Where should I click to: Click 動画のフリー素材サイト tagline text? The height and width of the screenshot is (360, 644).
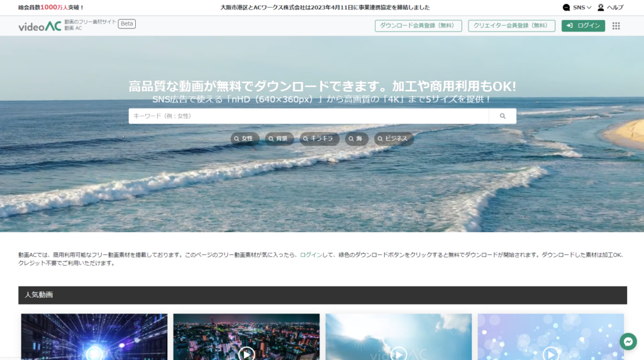(x=90, y=22)
